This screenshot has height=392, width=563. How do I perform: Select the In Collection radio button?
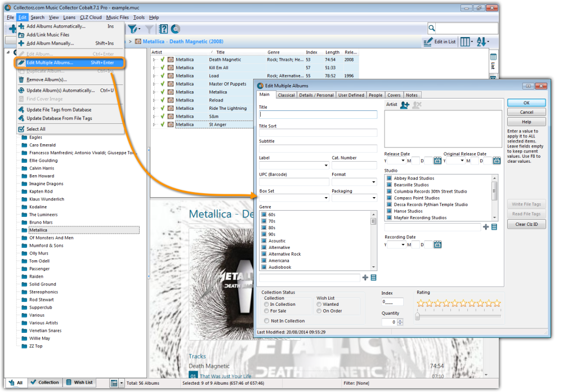tap(266, 305)
